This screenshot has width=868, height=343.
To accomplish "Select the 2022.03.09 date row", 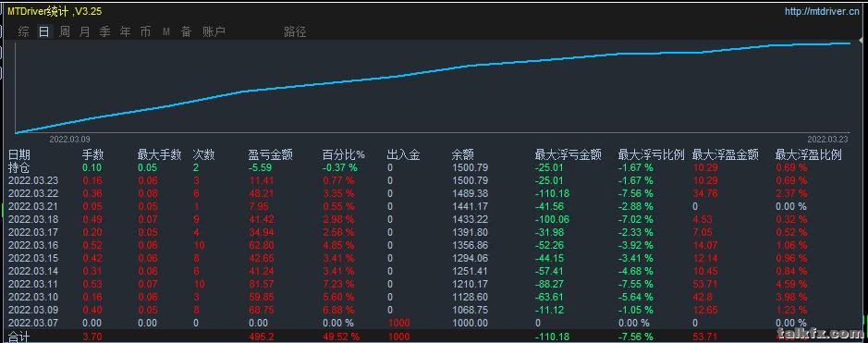I will pyautogui.click(x=33, y=311).
